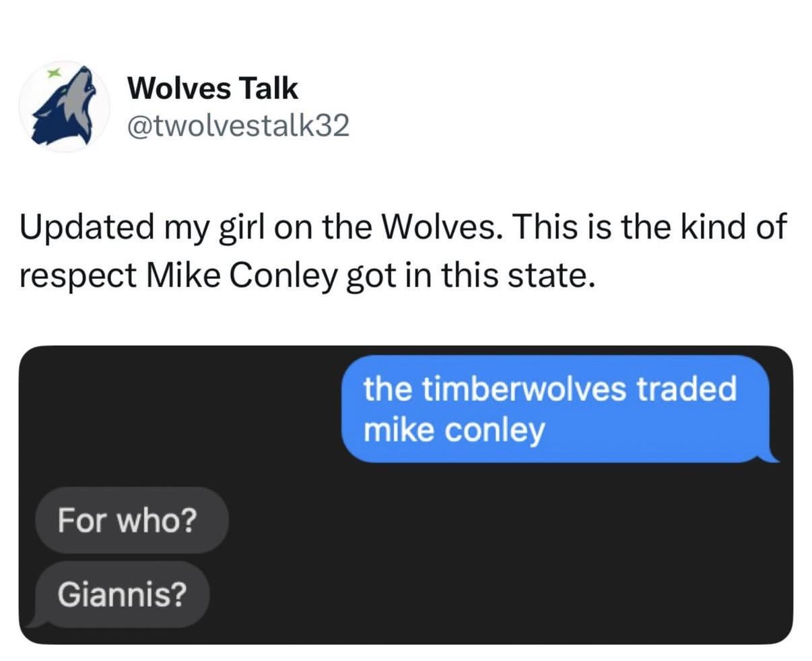Open the @twolvestalk32 handle link
The image size is (812, 661).
coord(238,125)
